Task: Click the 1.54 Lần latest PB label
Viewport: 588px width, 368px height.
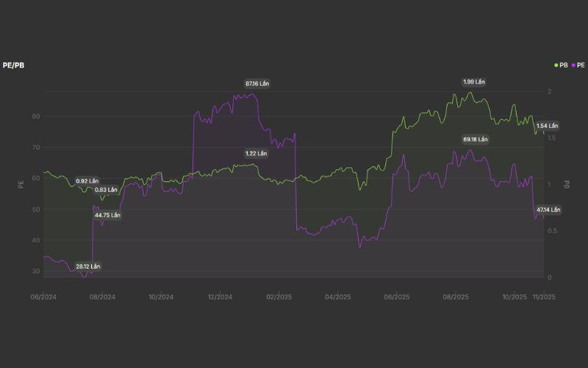Action: tap(548, 126)
